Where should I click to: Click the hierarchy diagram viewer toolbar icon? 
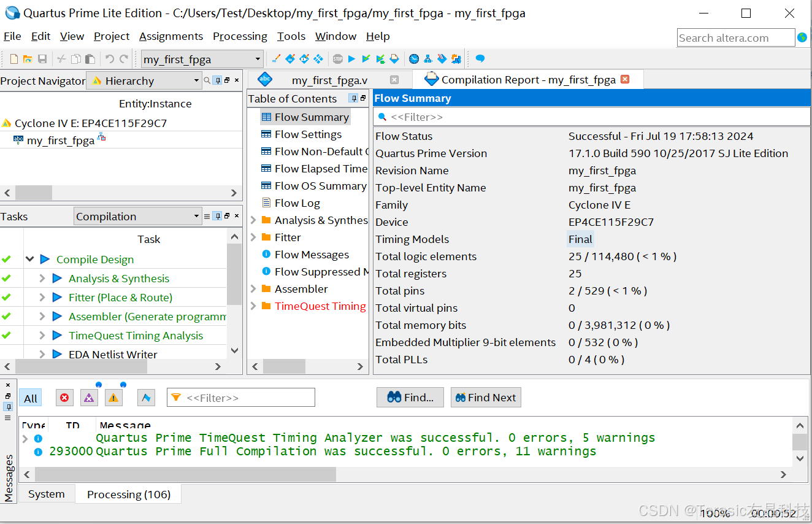tap(428, 59)
